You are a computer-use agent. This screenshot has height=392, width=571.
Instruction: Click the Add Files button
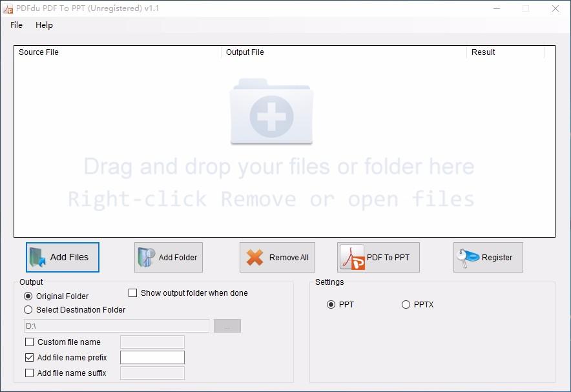(62, 257)
